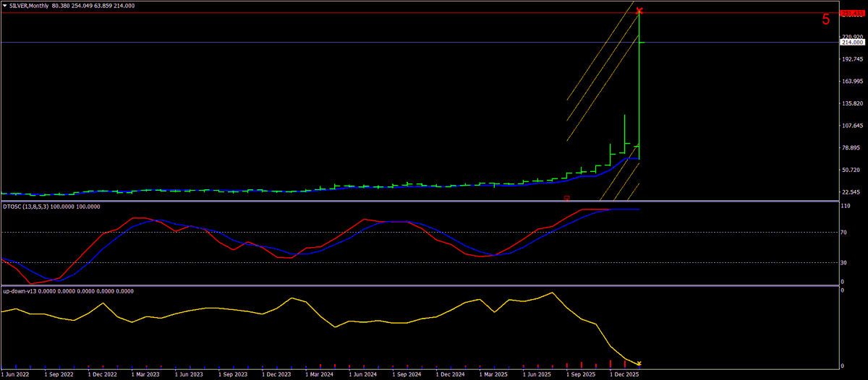Select the red X marker atop the price spike
The width and height of the screenshot is (868, 380).
[639, 11]
